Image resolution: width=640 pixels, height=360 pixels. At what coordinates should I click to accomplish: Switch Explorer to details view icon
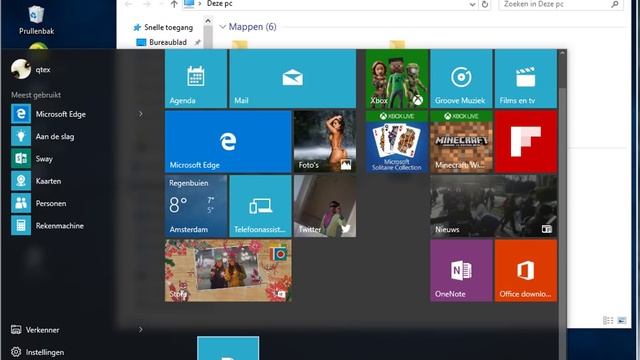(608, 320)
